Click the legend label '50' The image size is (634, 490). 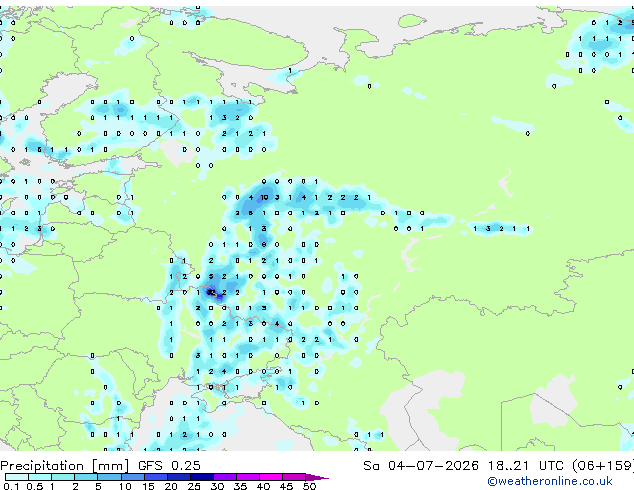click(309, 486)
